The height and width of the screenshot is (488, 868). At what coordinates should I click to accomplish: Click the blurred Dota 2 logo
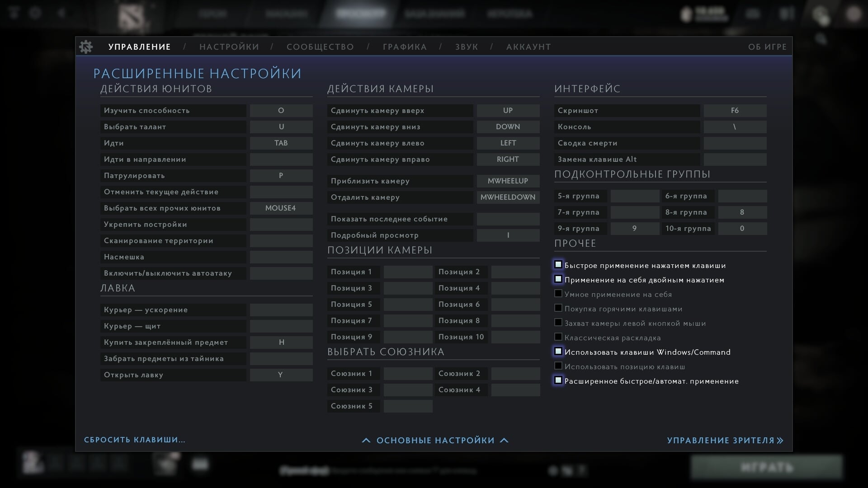coord(131,17)
